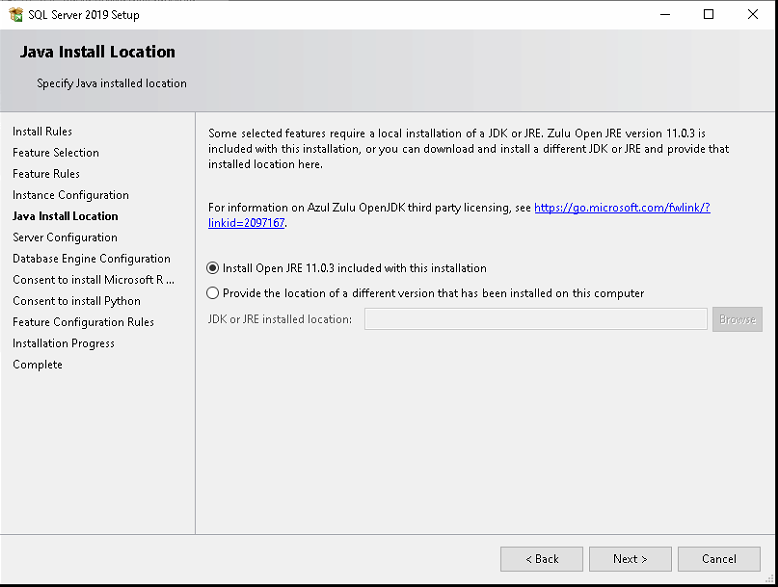Click the SQL Server Setup title icon
The image size is (778, 587).
pos(16,14)
